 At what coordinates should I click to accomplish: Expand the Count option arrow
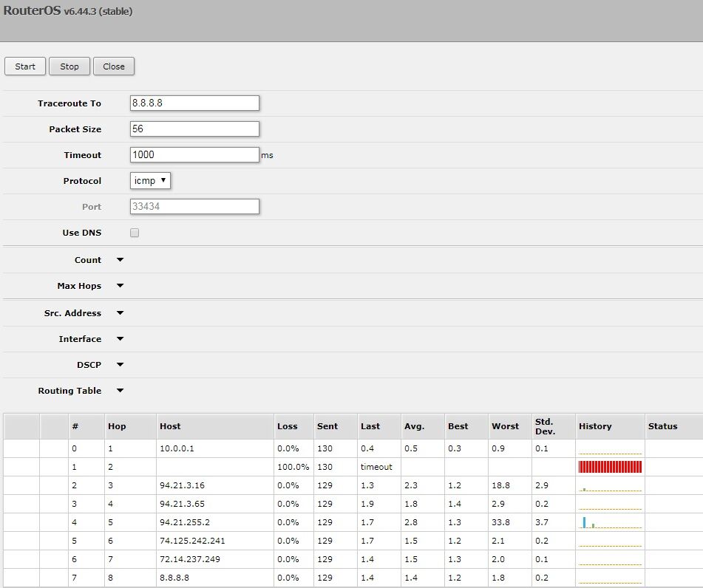tap(120, 260)
